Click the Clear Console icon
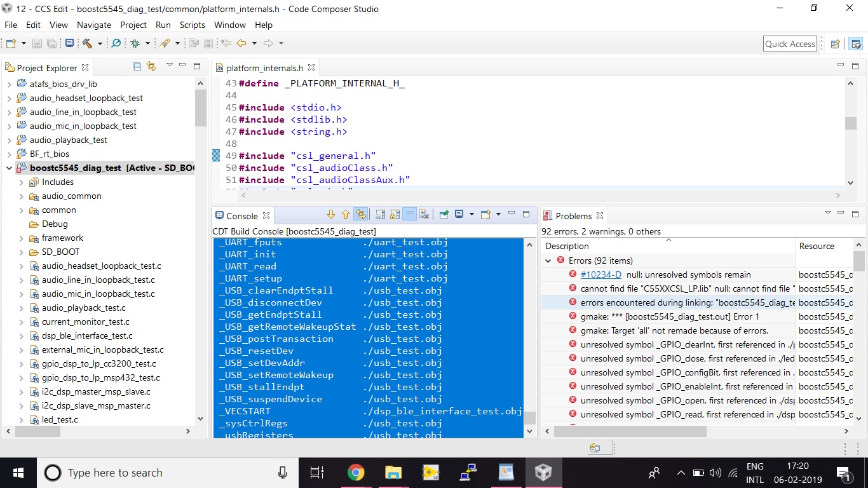868x488 pixels. 424,215
